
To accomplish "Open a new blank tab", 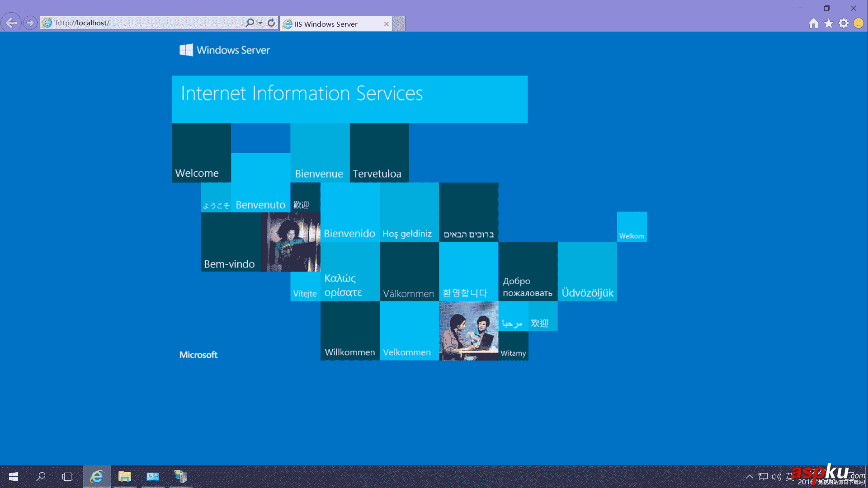I will [398, 24].
